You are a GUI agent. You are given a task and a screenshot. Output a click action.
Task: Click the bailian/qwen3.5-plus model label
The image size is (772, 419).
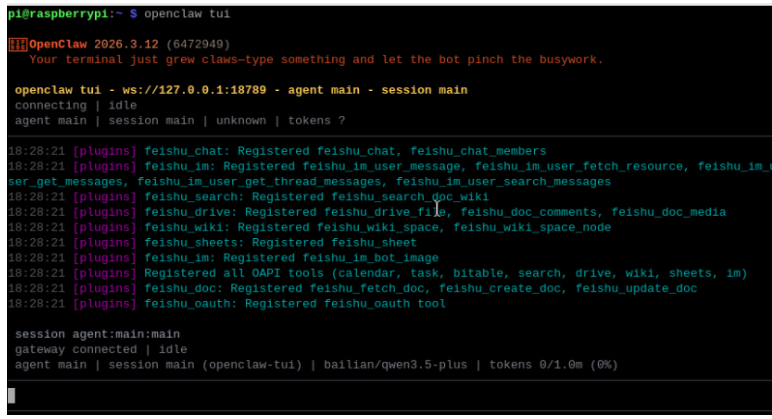click(395, 365)
